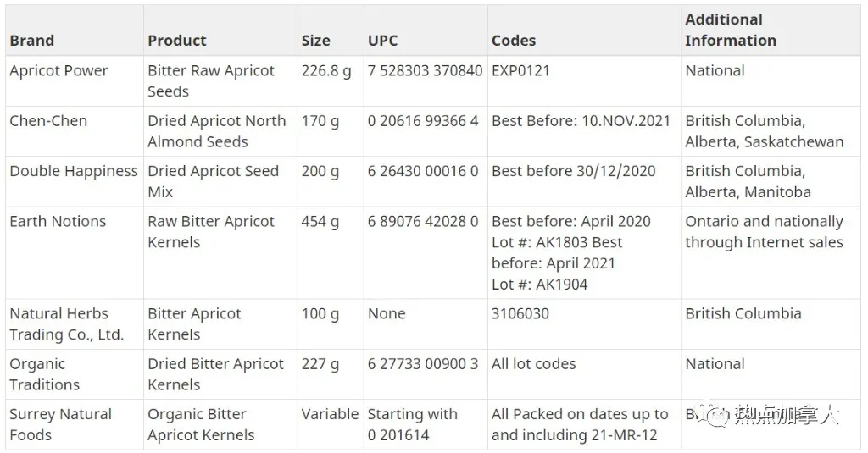Click the Surrey Natural Foods cell
868x453 pixels.
(x=75, y=424)
